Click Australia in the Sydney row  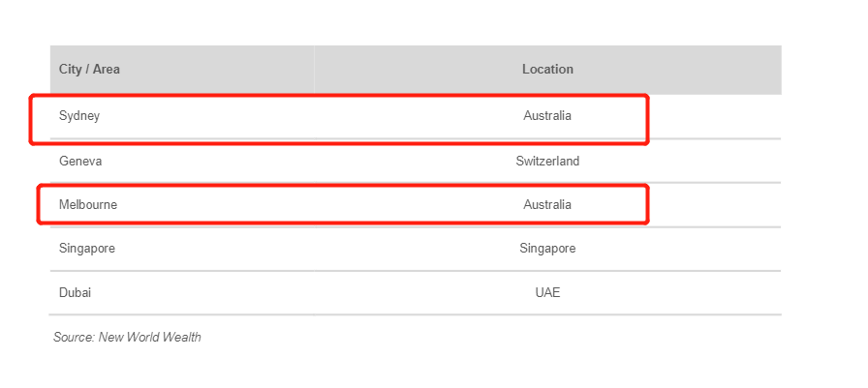[x=547, y=116]
